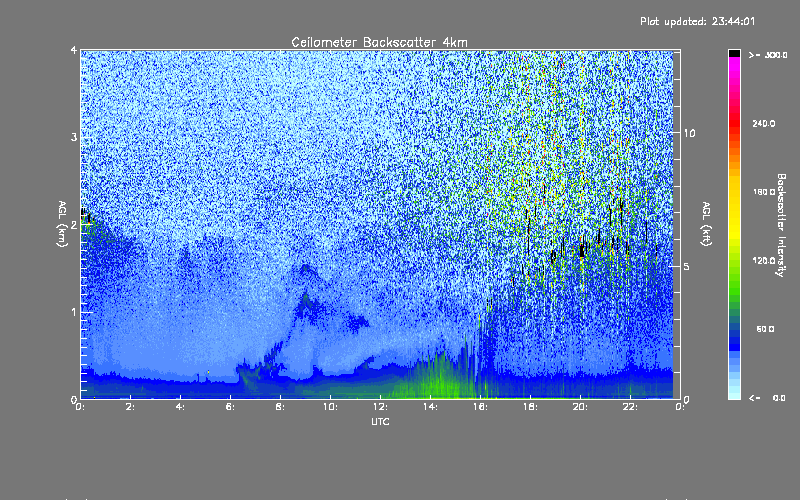Click the '16:' hour tick on time axis

click(x=480, y=407)
